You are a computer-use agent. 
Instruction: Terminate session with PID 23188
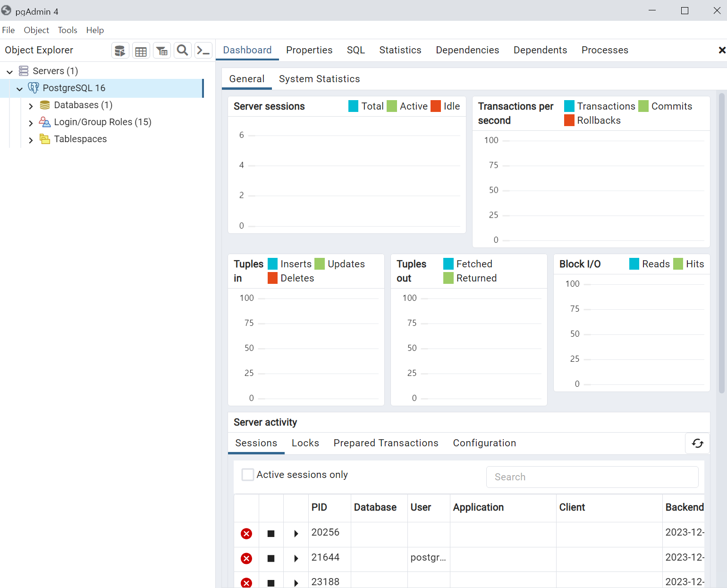(x=246, y=583)
